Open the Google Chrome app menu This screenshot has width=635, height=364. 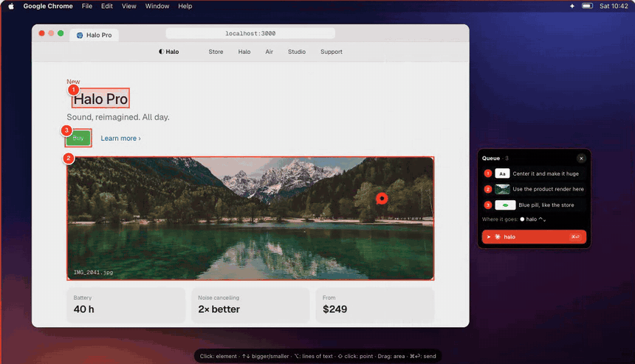tap(48, 6)
